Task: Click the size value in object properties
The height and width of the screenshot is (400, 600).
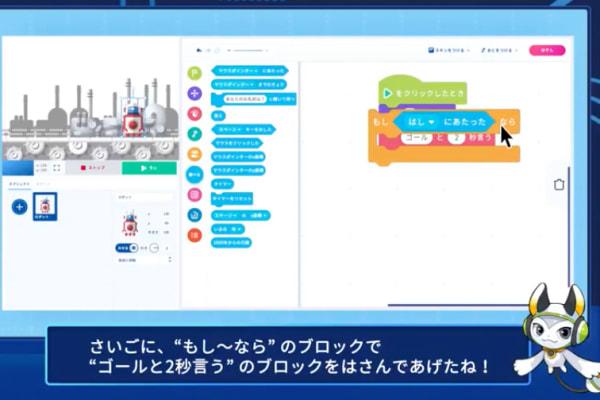Action: click(x=166, y=232)
